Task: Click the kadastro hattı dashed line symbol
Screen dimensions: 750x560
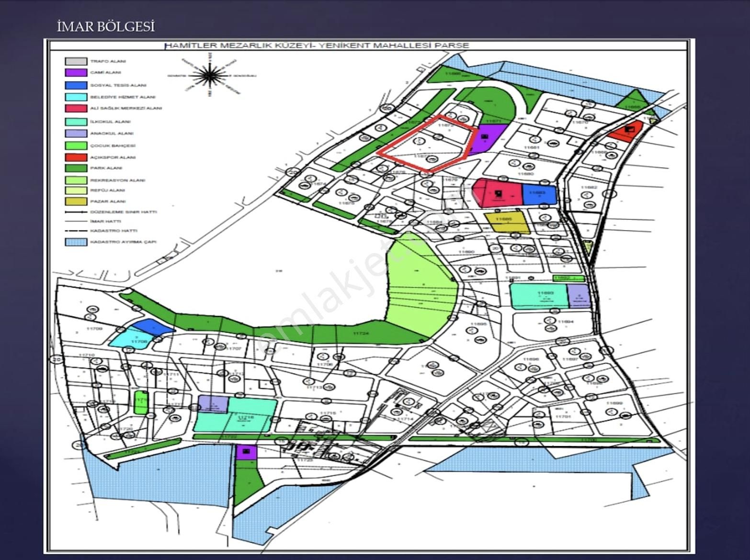Action: point(76,231)
